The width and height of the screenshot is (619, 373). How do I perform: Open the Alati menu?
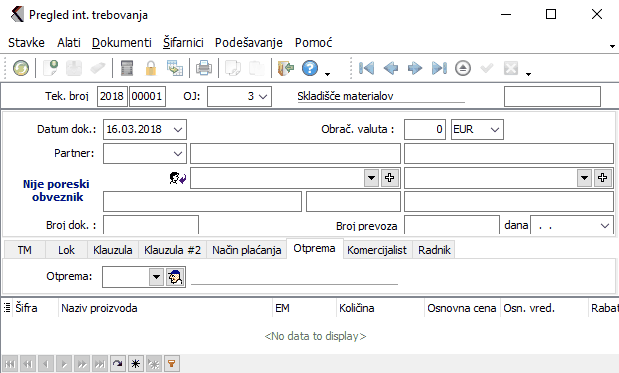tap(69, 43)
